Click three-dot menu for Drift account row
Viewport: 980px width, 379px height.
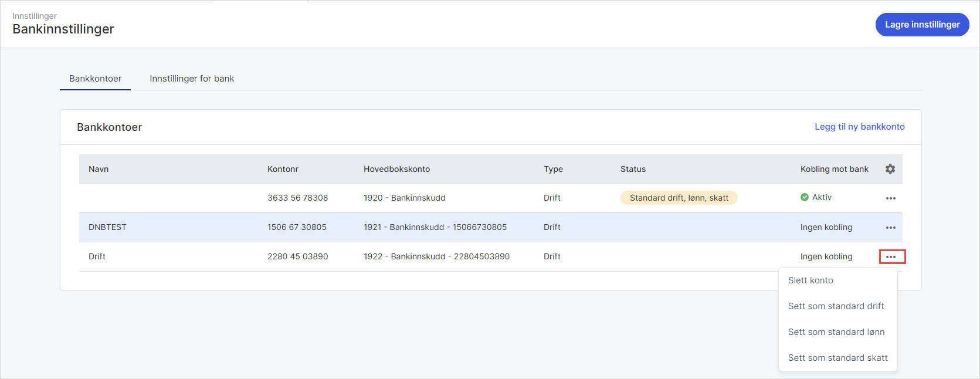pyautogui.click(x=891, y=257)
